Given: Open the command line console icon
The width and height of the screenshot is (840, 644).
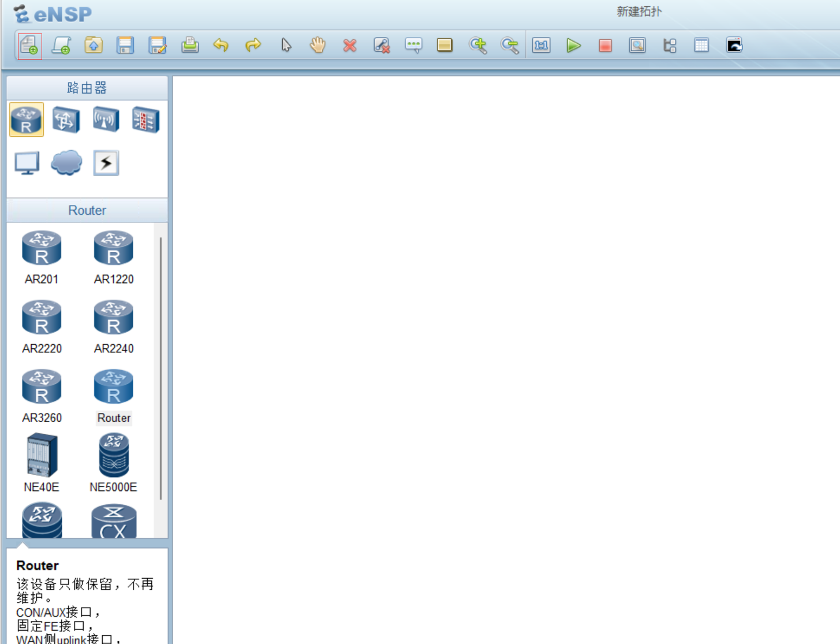Looking at the screenshot, I should (734, 46).
